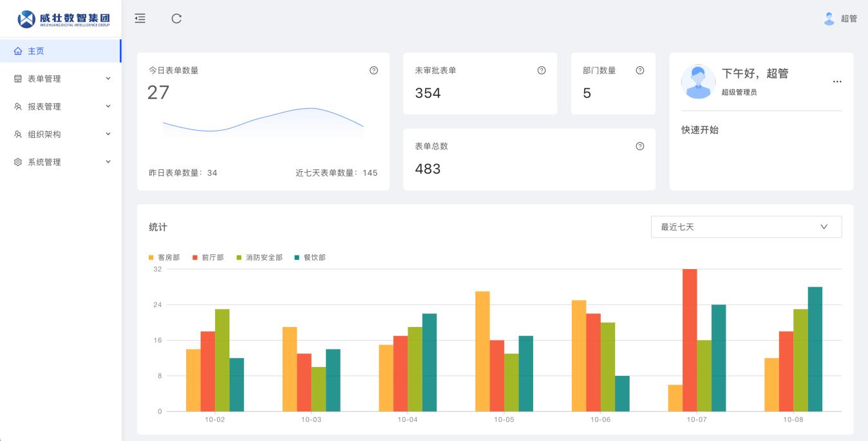This screenshot has width=868, height=441.
Task: Expand the 表单管理 submenu chevron
Action: click(108, 79)
